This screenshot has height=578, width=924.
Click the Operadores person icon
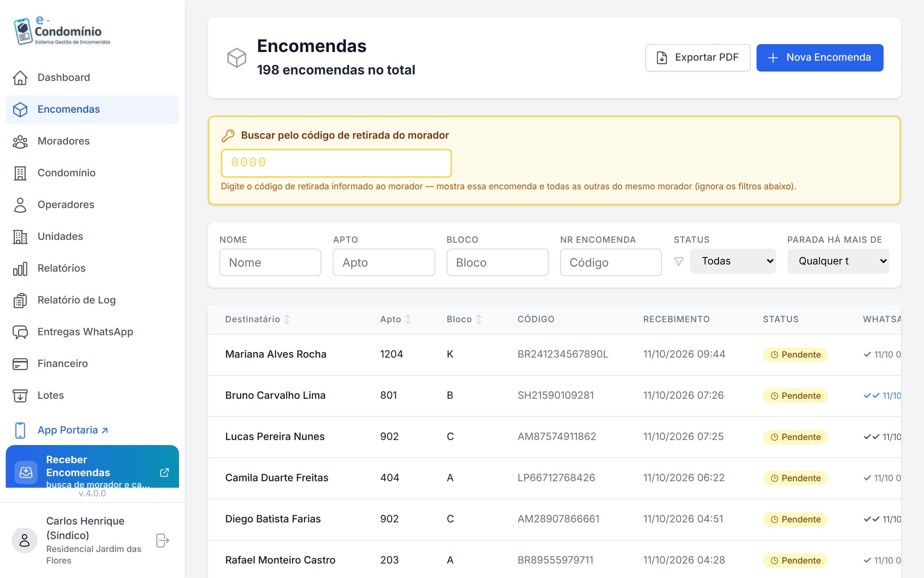(20, 205)
